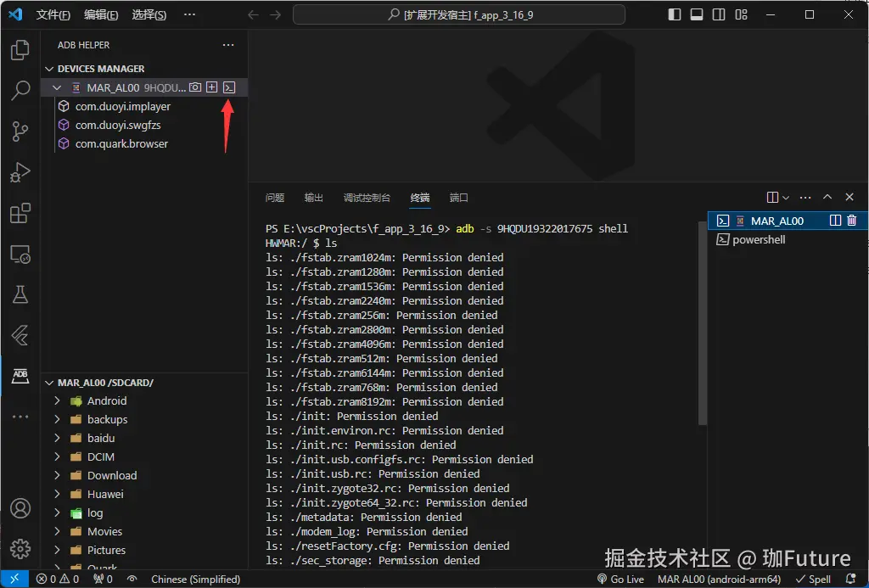Viewport: 869px width, 588px height.
Task: Click Go Live in the status bar
Action: [621, 580]
